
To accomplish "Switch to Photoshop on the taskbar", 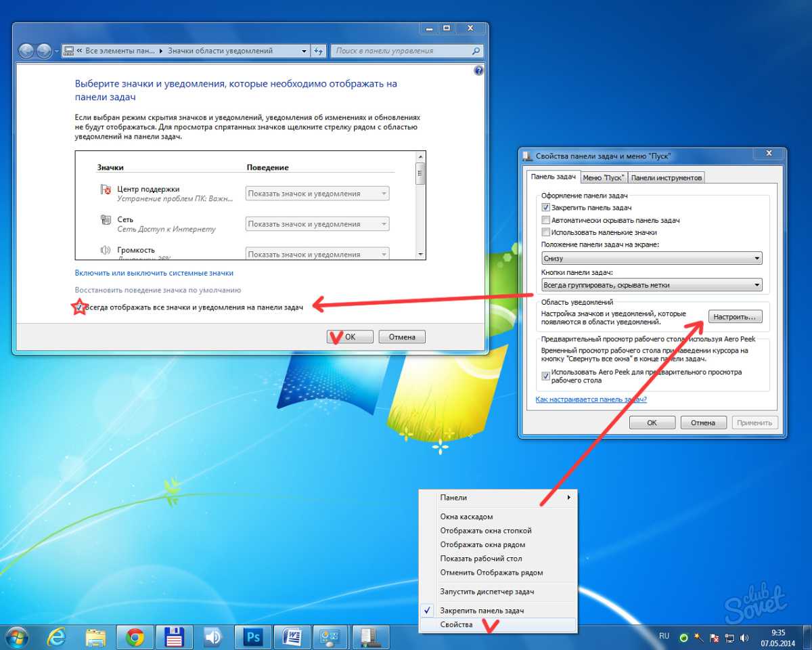I will click(254, 637).
